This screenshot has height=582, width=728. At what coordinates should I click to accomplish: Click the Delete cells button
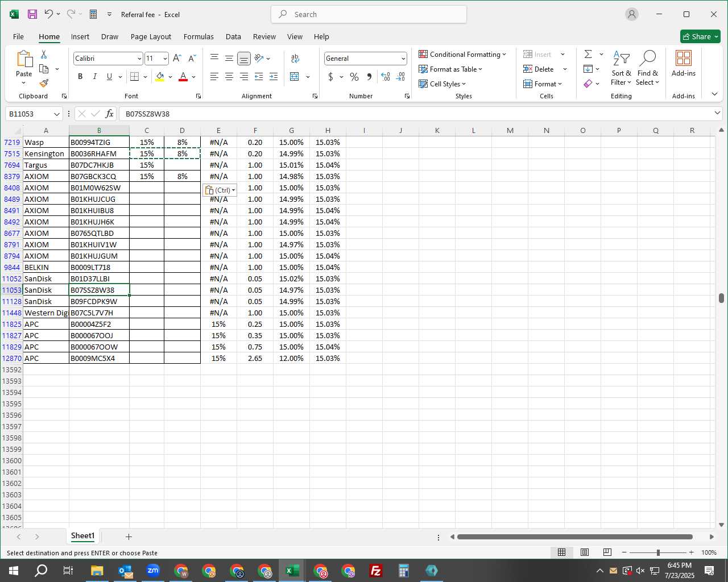(539, 69)
